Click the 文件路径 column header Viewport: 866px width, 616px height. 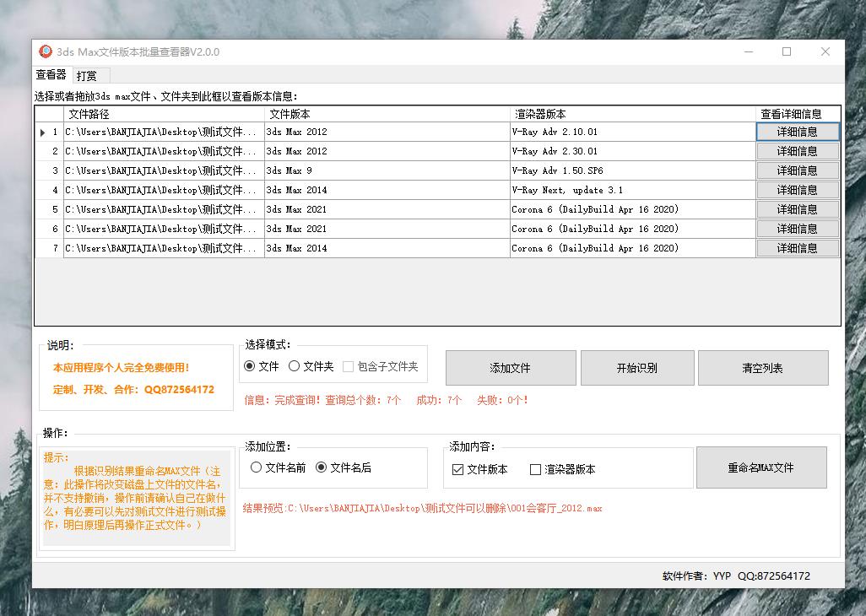164,114
